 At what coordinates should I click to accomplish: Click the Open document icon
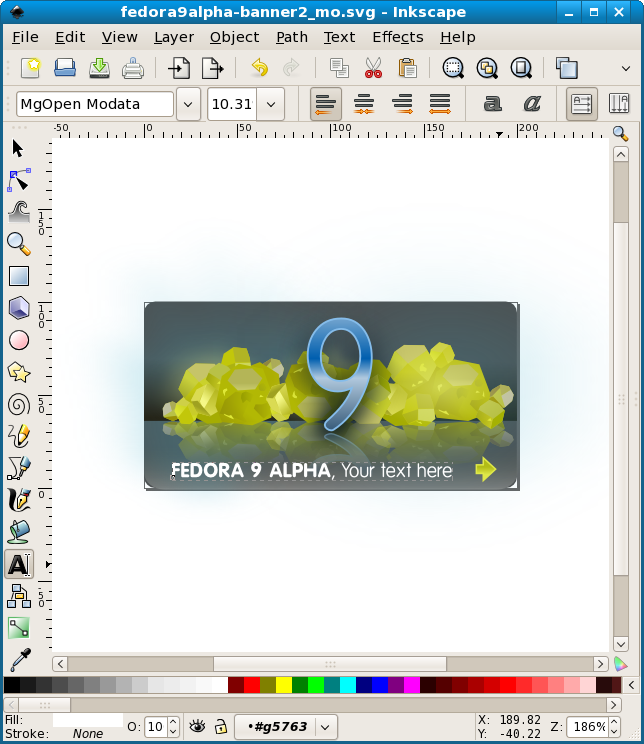65,68
